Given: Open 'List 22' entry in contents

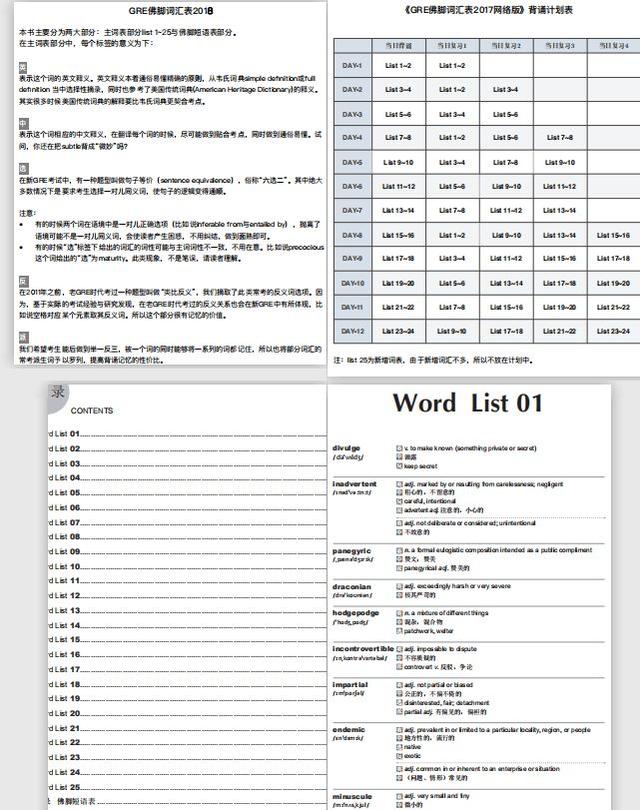Looking at the screenshot, I should pyautogui.click(x=187, y=743).
